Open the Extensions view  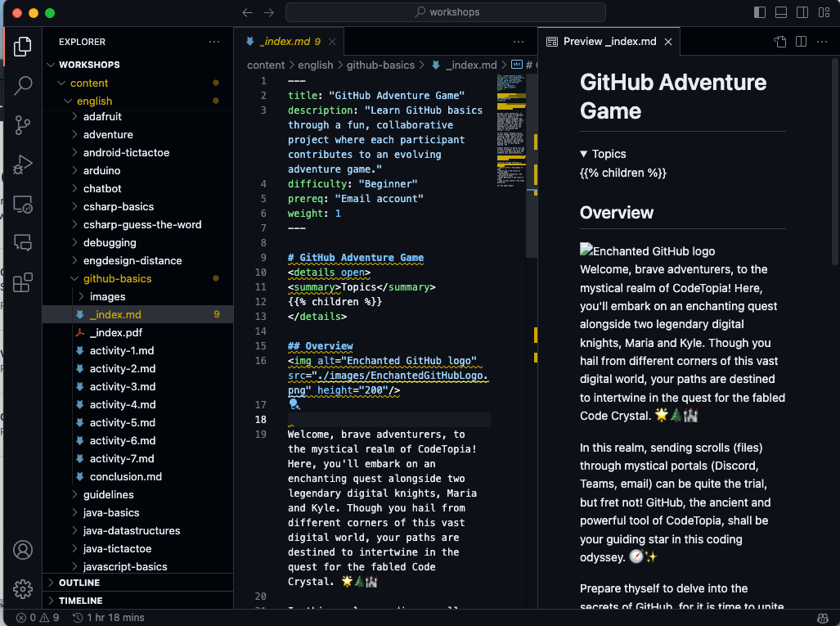tap(23, 282)
